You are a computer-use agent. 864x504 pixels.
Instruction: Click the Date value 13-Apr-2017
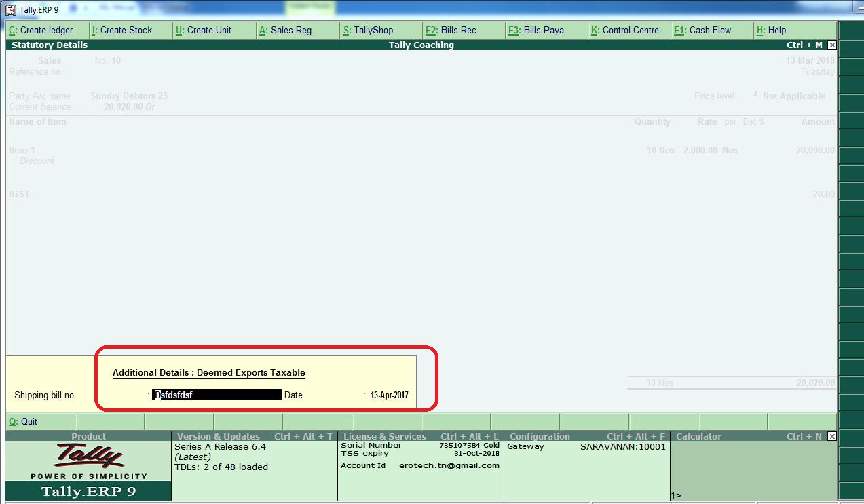pyautogui.click(x=389, y=395)
